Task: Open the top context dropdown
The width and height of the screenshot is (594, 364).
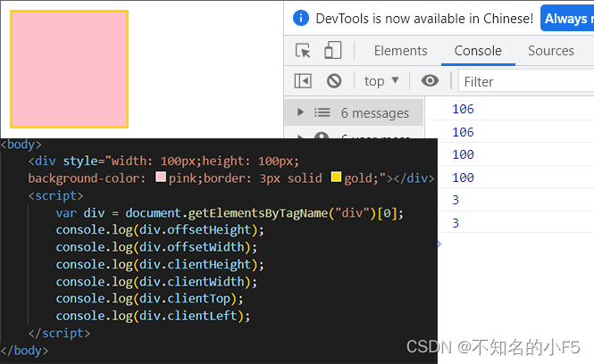Action: (x=381, y=81)
